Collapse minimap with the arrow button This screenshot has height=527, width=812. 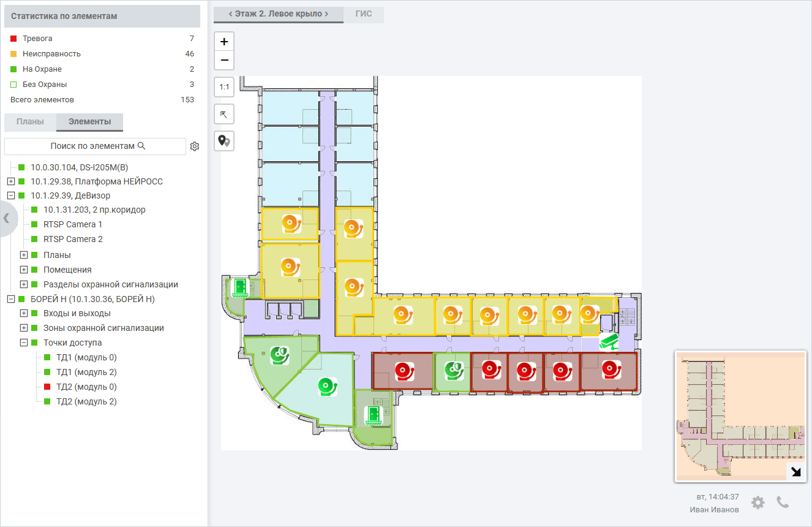[795, 471]
